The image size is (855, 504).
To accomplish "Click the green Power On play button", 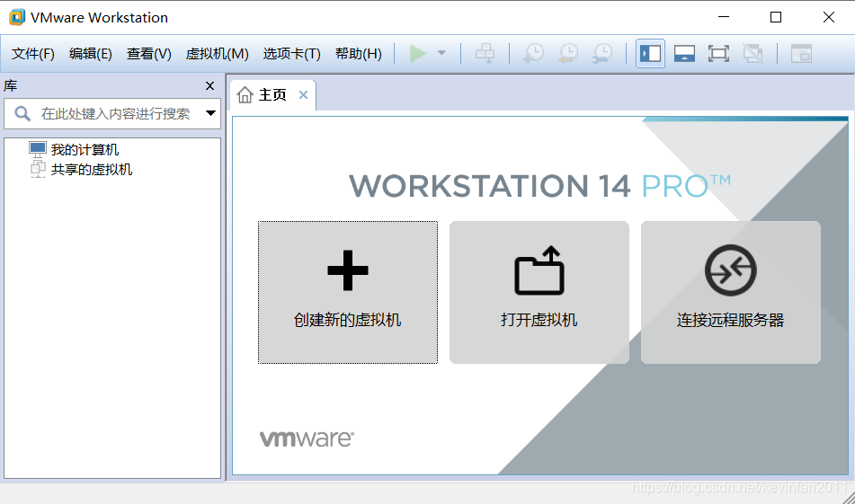I will pyautogui.click(x=418, y=53).
